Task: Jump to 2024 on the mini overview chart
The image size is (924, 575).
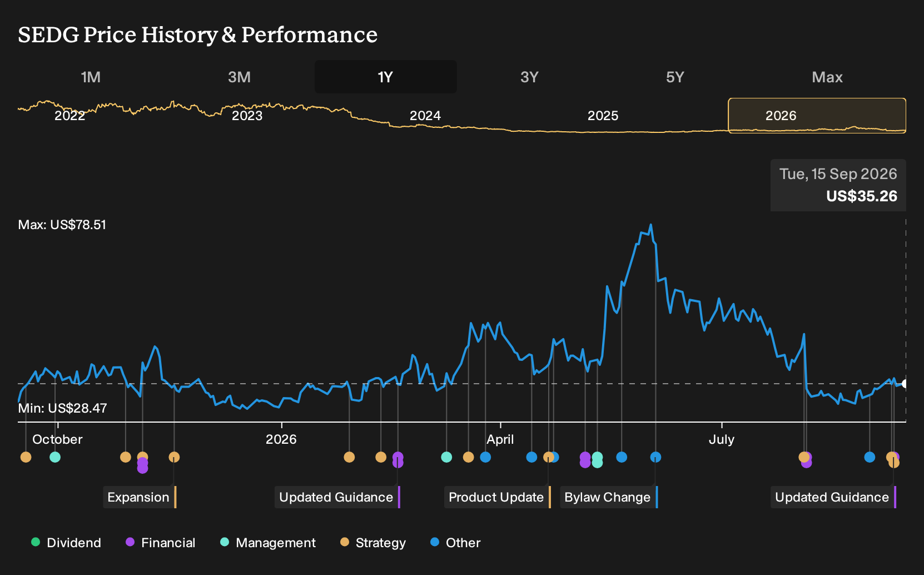Action: 425,116
